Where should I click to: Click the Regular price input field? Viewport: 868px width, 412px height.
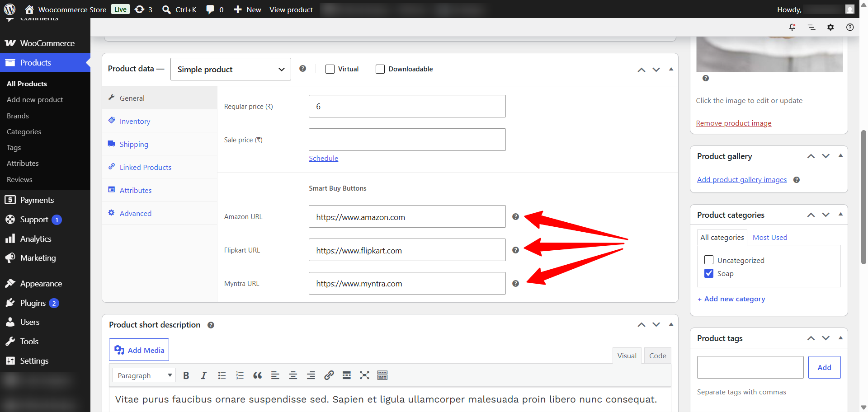(x=407, y=106)
